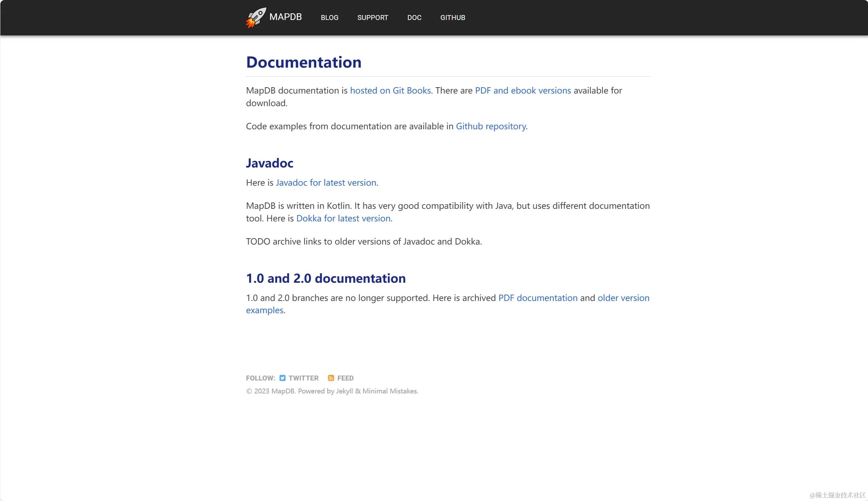868x501 pixels.
Task: Click the Twitter bird icon in footer
Action: (x=282, y=378)
